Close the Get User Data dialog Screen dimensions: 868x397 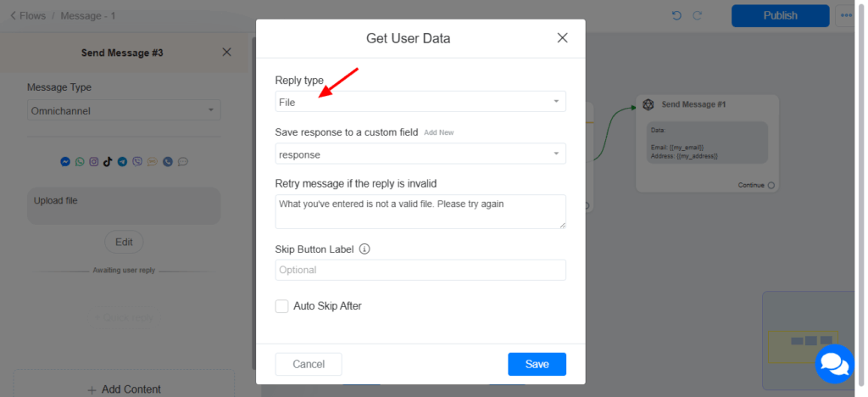(562, 38)
